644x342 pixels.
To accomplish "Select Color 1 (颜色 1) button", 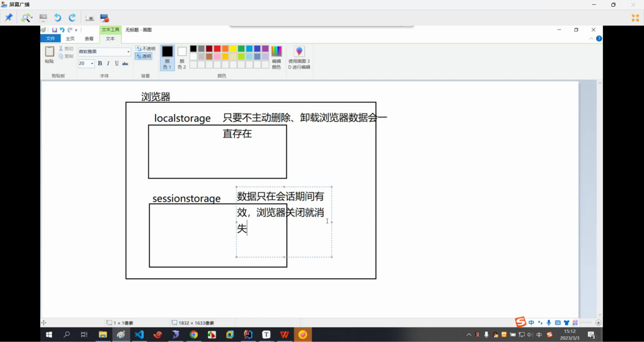I will coord(167,57).
